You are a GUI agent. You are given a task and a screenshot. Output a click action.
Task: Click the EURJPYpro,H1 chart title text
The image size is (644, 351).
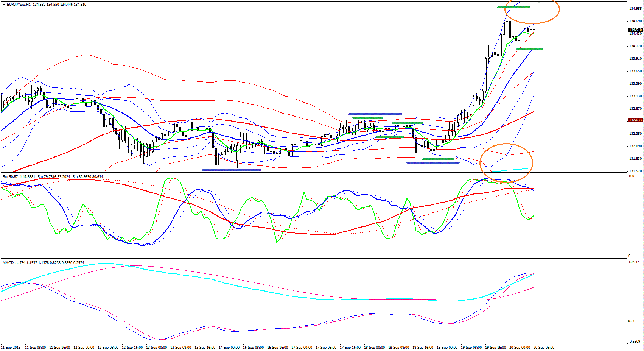tap(19, 5)
